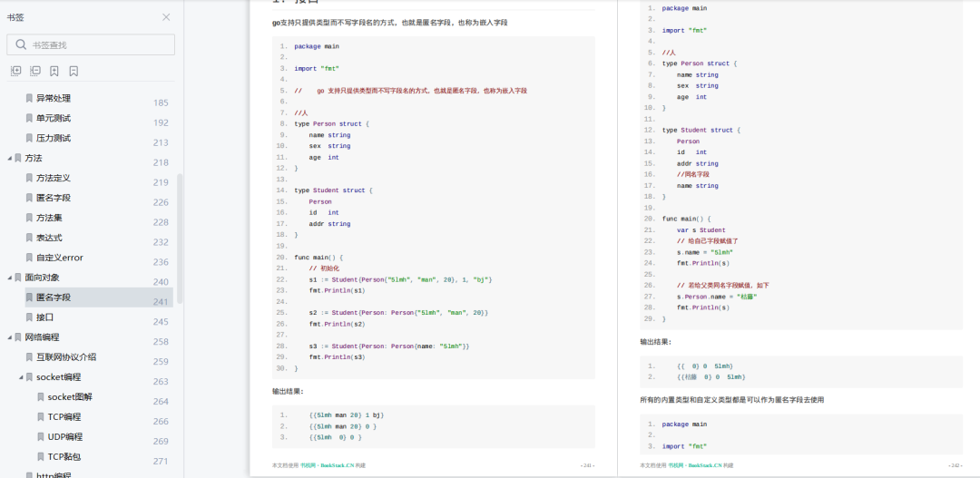Click the bookmark icon beside TCP编程
Screen dimensions: 980x478
41,416
